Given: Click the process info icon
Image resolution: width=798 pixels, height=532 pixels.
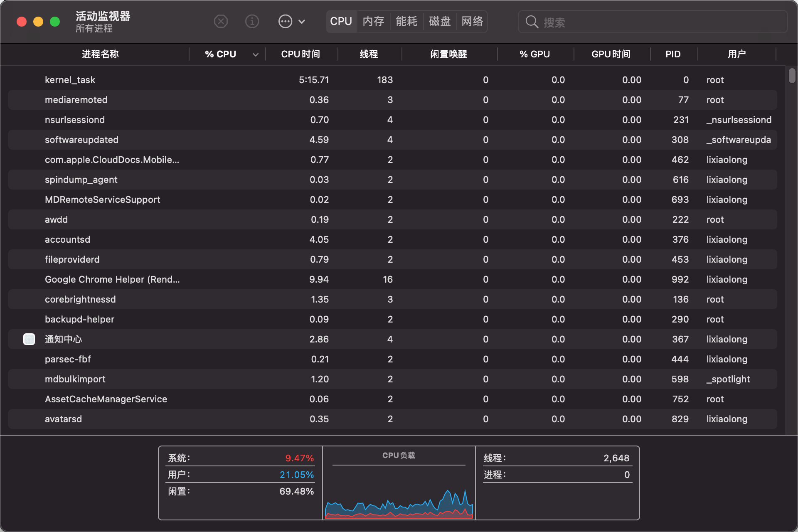Looking at the screenshot, I should (252, 21).
